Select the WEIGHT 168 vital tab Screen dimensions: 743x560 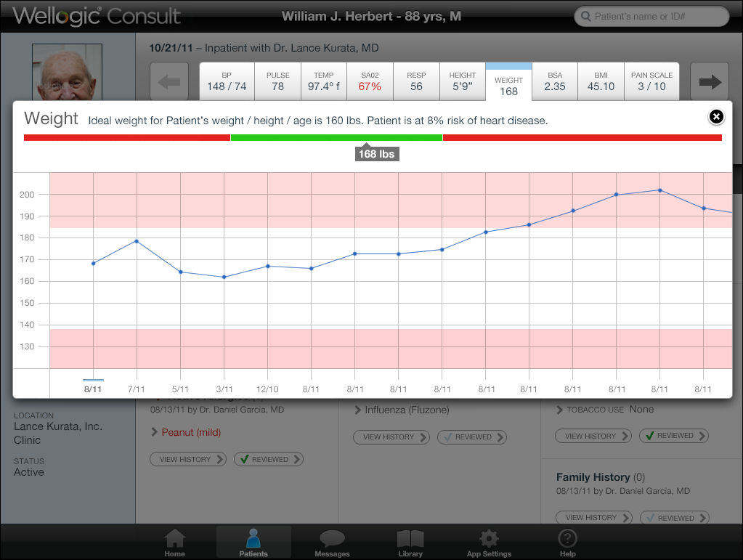point(509,82)
